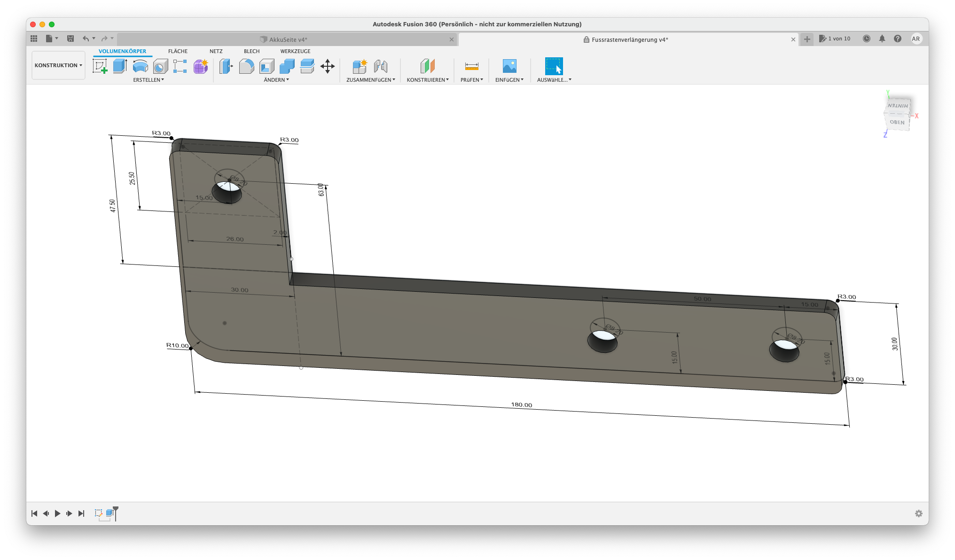Click the Insert image icon
The width and height of the screenshot is (955, 560).
pyautogui.click(x=509, y=66)
